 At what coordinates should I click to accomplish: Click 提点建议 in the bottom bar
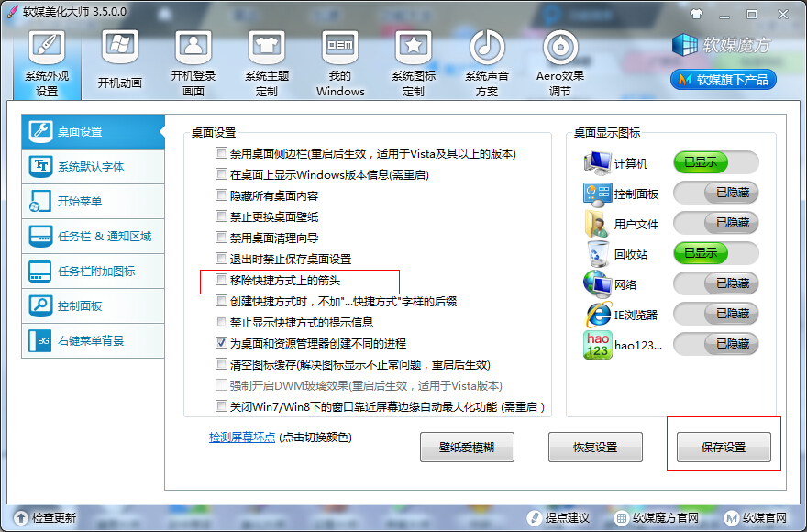pos(569,517)
